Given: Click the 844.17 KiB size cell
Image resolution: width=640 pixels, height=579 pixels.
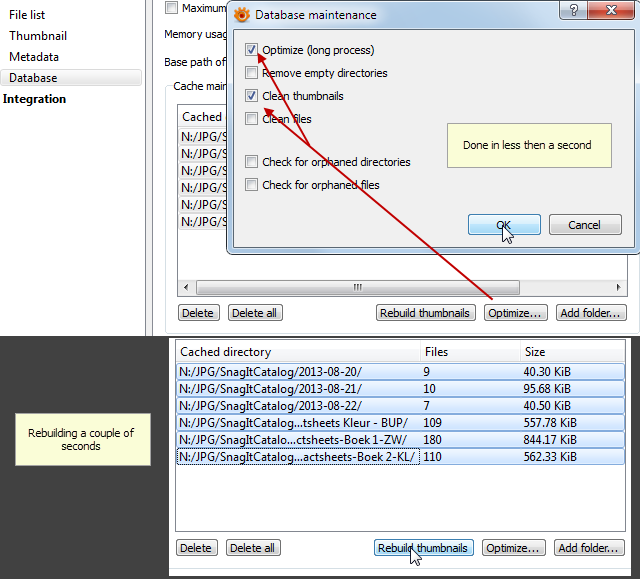Looking at the screenshot, I should pyautogui.click(x=550, y=440).
